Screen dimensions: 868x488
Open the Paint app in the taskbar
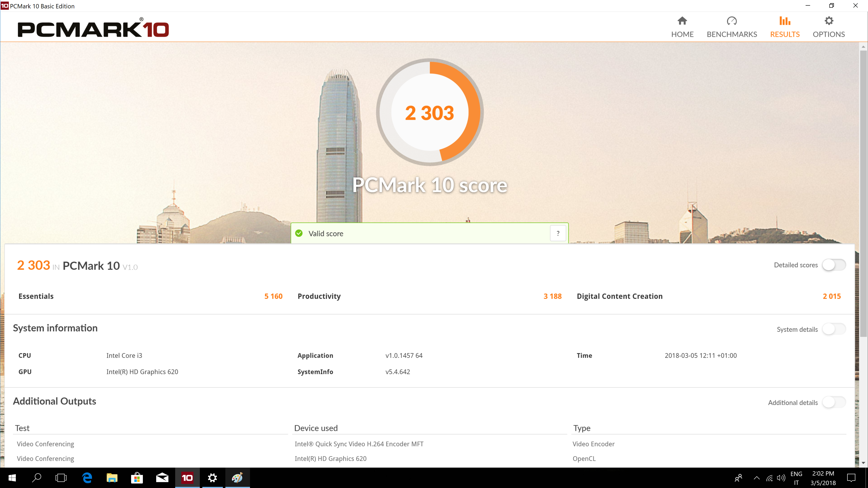click(237, 478)
